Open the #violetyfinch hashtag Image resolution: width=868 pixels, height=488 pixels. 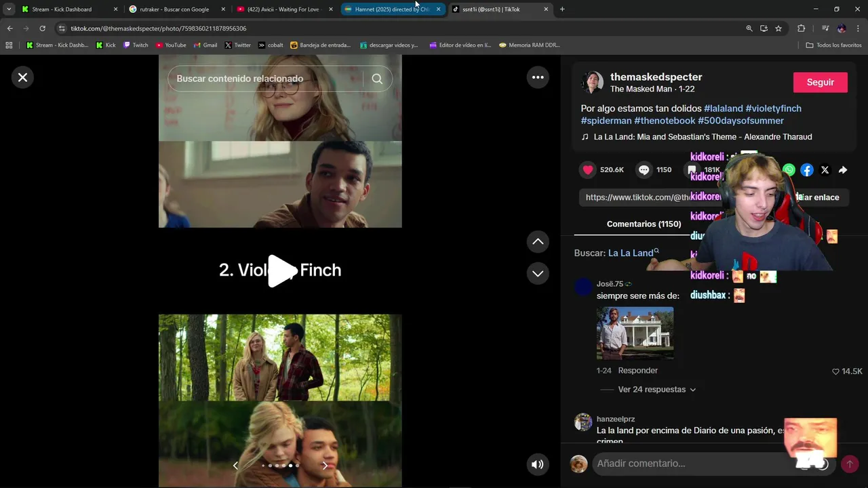773,108
